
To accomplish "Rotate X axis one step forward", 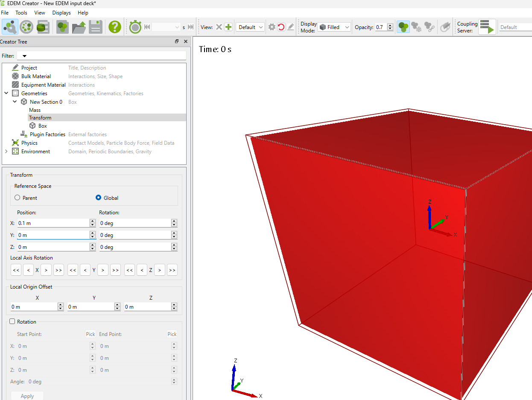I will tap(46, 270).
